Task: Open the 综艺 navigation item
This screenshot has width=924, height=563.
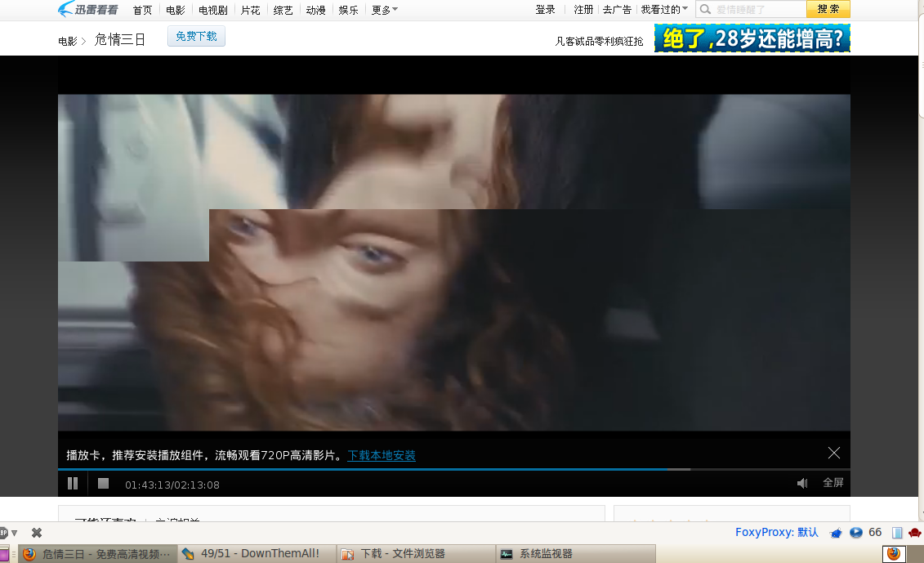Action: coord(283,10)
